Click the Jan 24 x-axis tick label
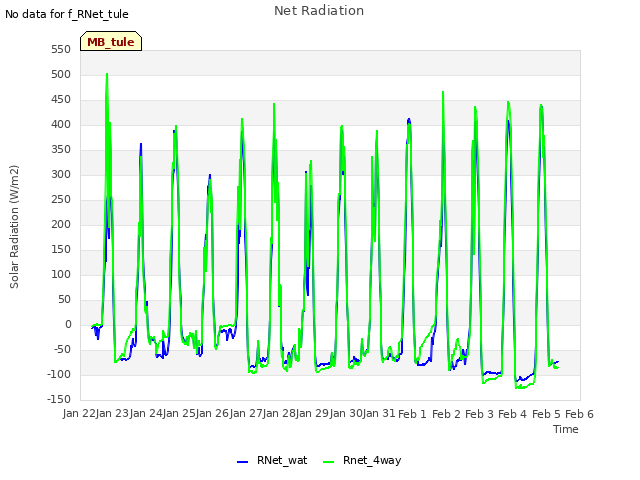The height and width of the screenshot is (480, 640). (146, 413)
